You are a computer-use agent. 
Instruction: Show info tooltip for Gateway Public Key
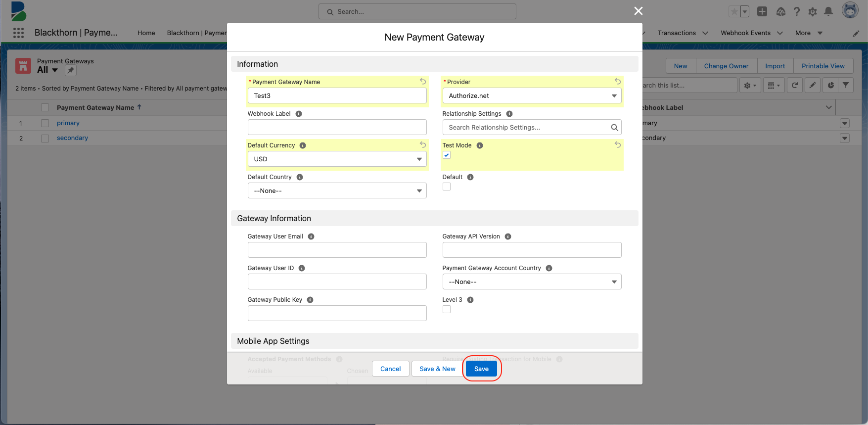tap(310, 300)
